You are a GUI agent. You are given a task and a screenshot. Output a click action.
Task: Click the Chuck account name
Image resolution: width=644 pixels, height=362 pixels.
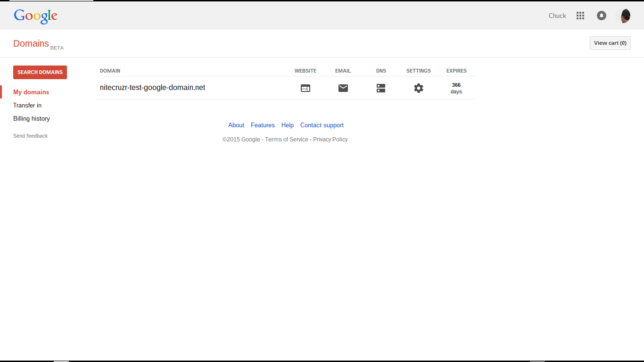click(557, 16)
